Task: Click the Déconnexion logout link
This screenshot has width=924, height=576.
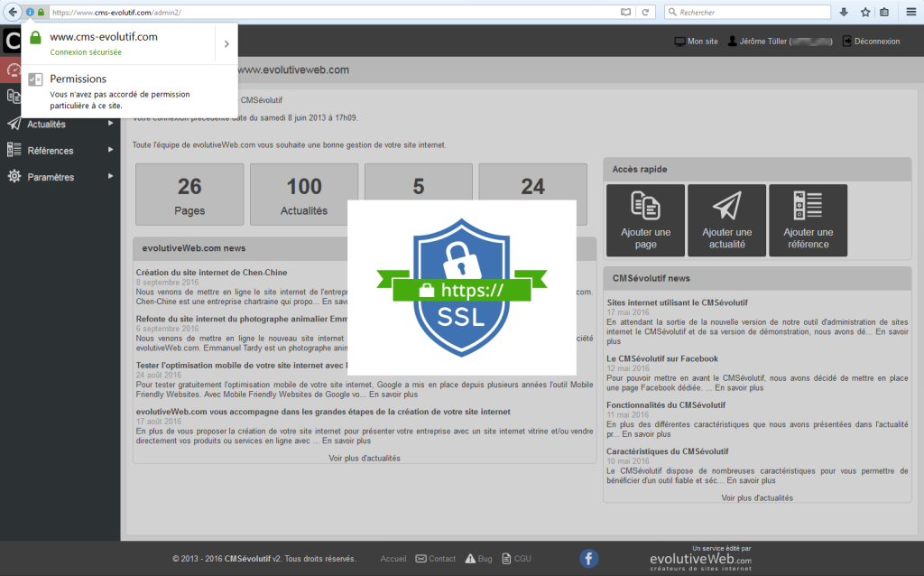Action: tap(871, 42)
